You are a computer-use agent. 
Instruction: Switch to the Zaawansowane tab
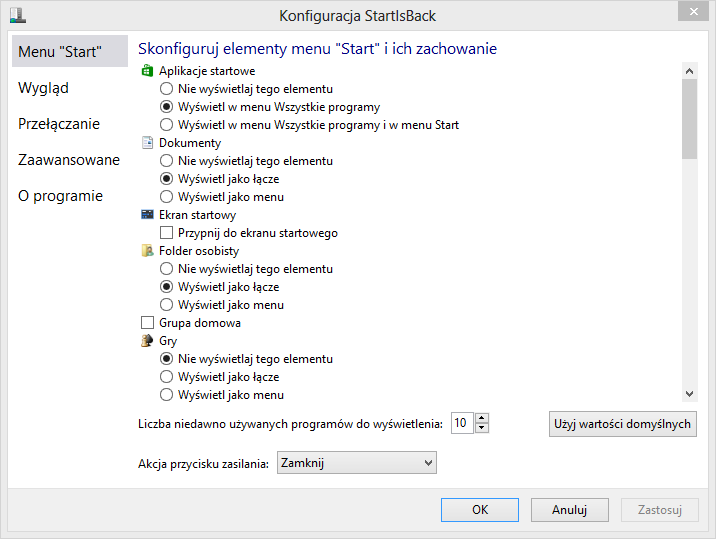70,159
